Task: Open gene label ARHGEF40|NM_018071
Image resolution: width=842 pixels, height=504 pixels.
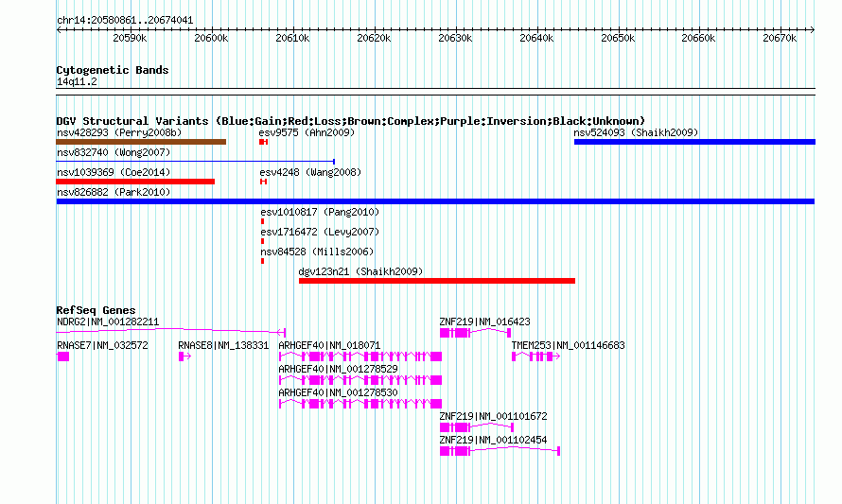Action: pyautogui.click(x=329, y=346)
